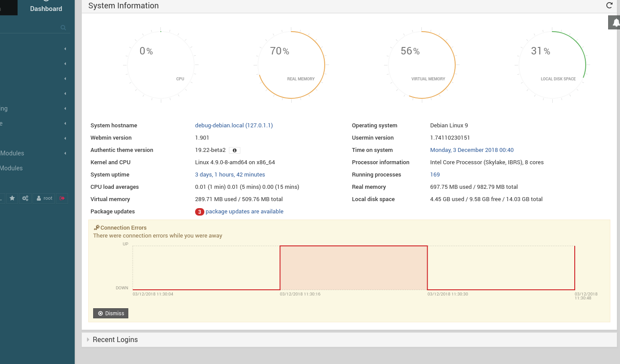
Task: Select the "Debian Linux 9" operating system text
Action: pos(449,126)
